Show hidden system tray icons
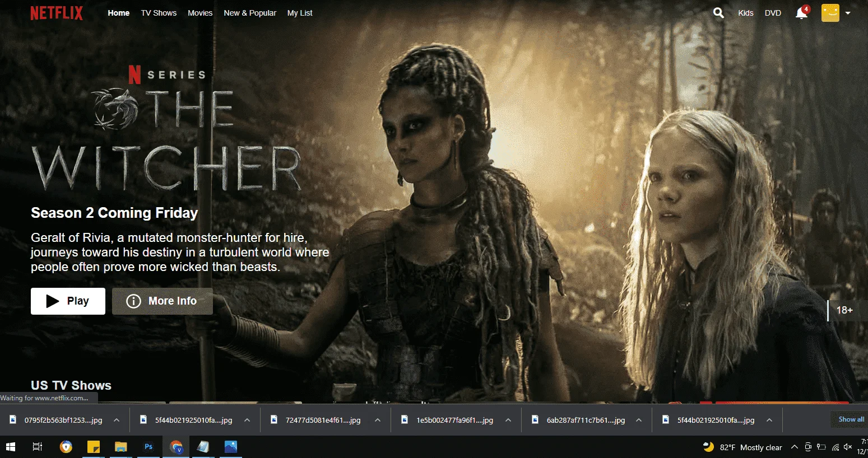Viewport: 868px width, 458px height. (794, 447)
